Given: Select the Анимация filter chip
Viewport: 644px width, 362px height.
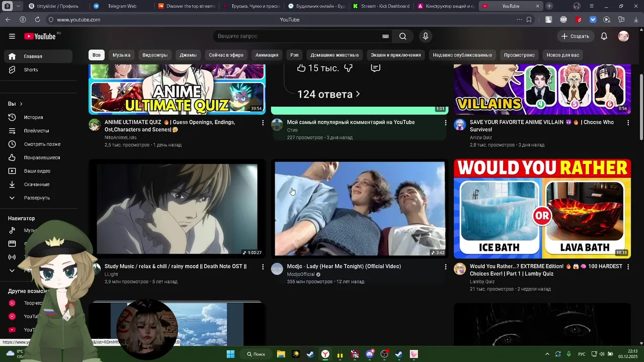Looking at the screenshot, I should click(267, 55).
